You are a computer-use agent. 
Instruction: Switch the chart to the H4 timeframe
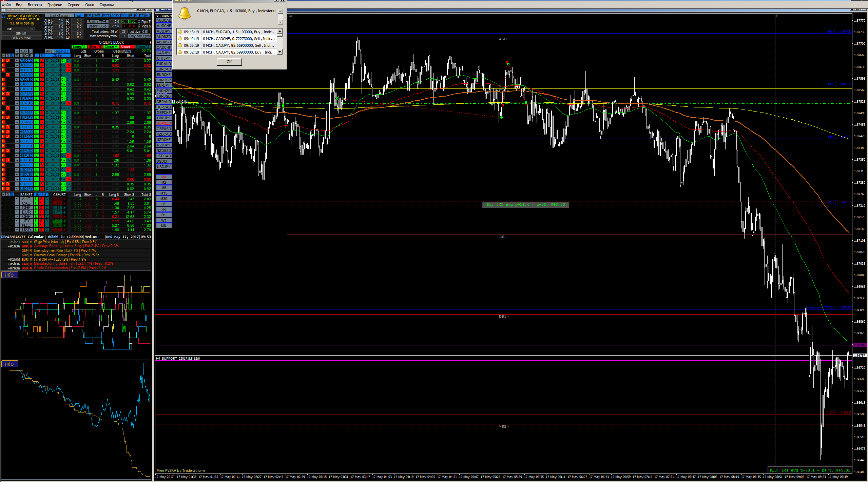pos(164,209)
